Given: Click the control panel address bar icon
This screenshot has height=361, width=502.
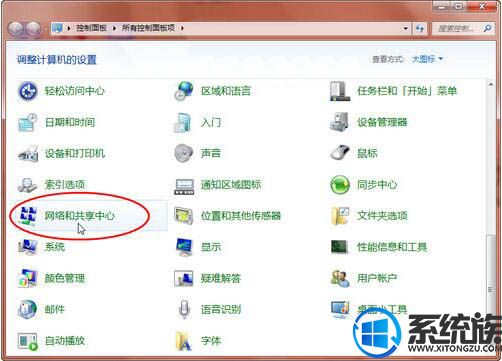Looking at the screenshot, I should [58, 28].
